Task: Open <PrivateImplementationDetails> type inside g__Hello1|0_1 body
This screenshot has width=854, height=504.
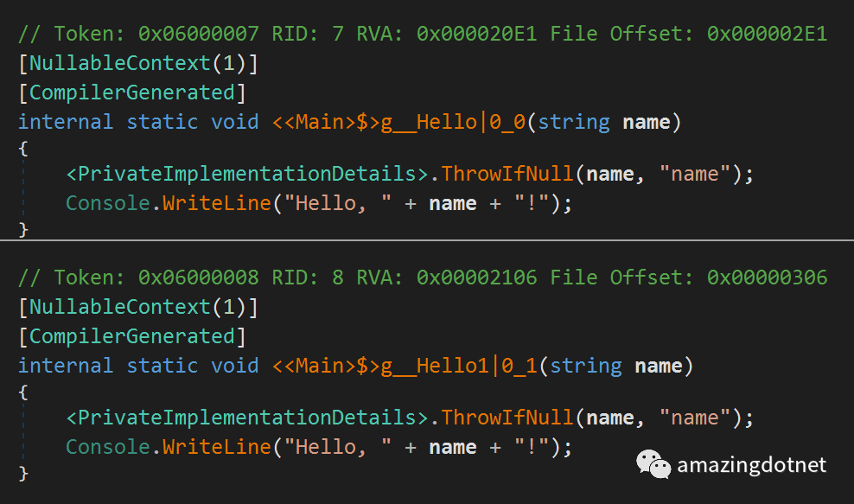Action: 247,418
